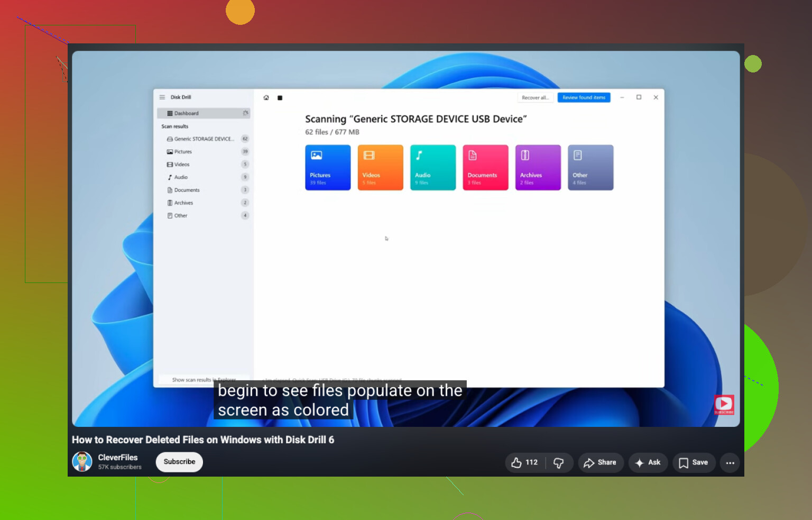Open the CleverFiles channel avatar
812x520 pixels.
pos(82,462)
